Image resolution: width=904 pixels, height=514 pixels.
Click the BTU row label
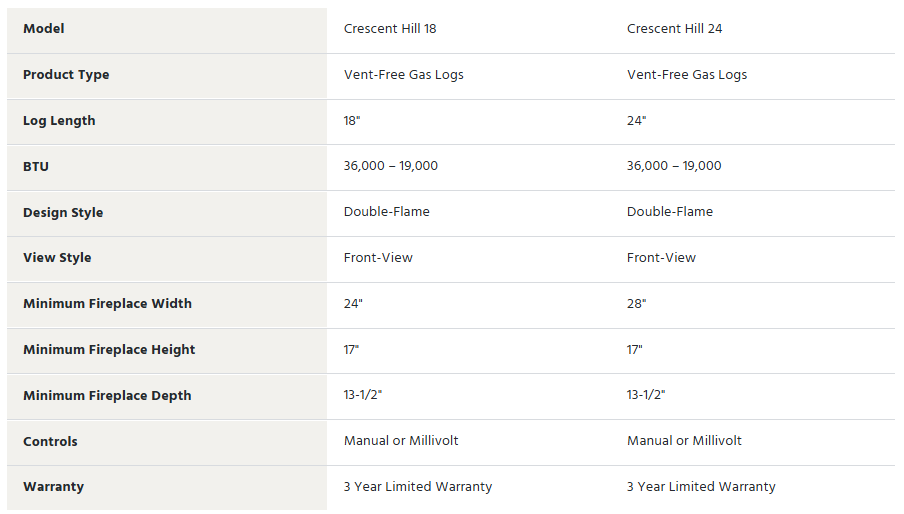pyautogui.click(x=36, y=167)
